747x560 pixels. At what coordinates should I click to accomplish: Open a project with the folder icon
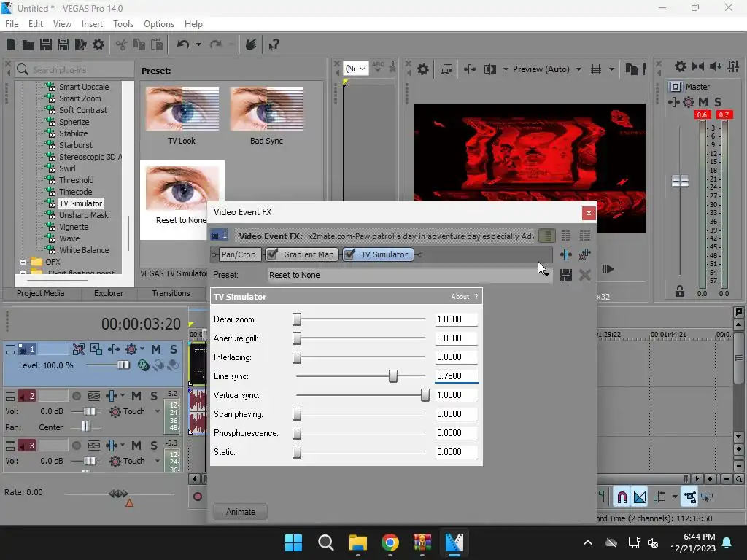(28, 44)
